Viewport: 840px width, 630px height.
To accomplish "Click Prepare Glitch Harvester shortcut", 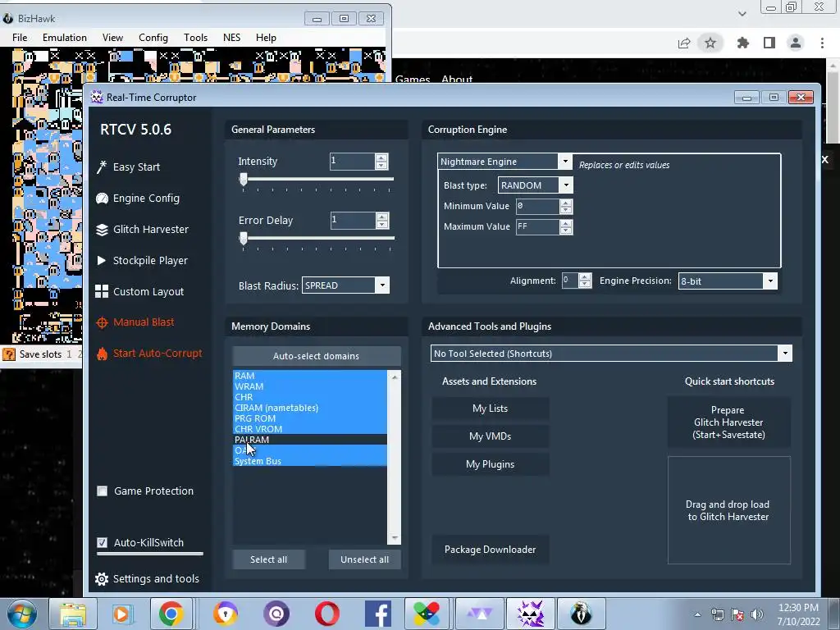I will pos(728,422).
